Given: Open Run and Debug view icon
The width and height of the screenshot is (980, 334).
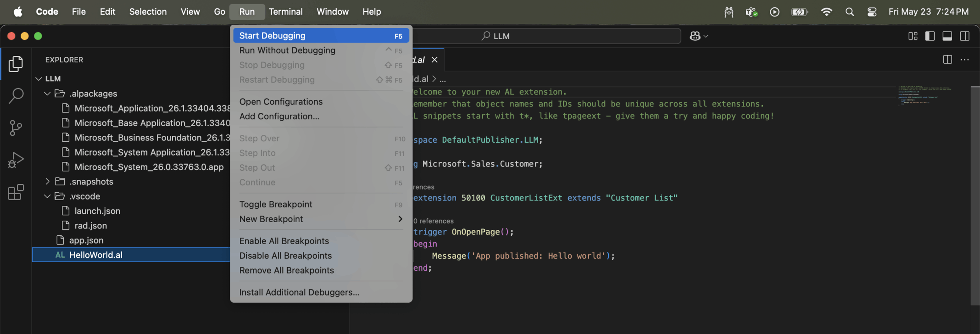Looking at the screenshot, I should (x=16, y=160).
